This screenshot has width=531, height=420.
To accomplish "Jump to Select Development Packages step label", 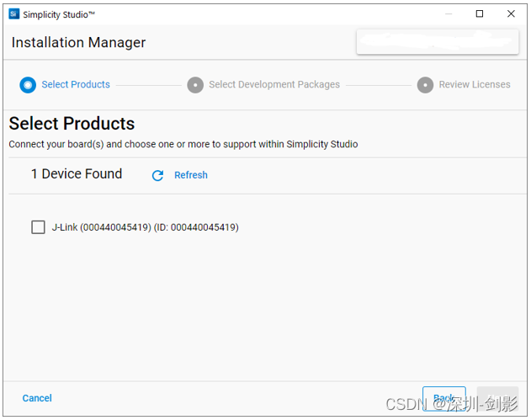I will coord(274,84).
